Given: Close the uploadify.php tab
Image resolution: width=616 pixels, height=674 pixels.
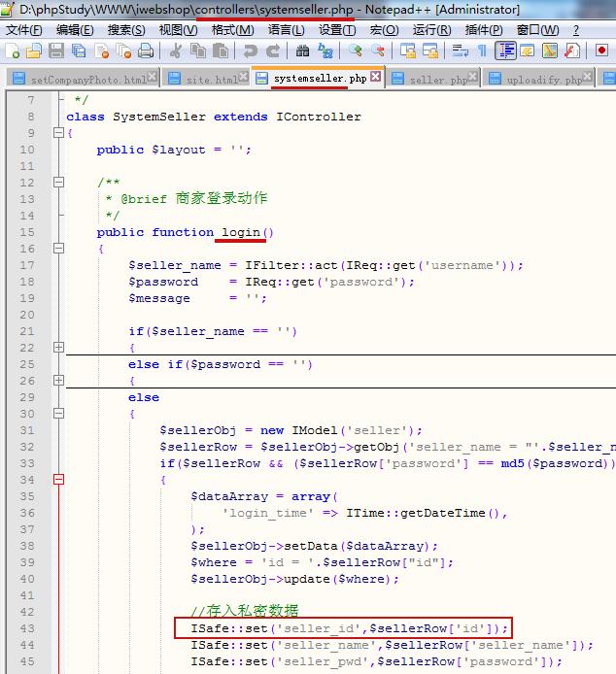Looking at the screenshot, I should 587,77.
